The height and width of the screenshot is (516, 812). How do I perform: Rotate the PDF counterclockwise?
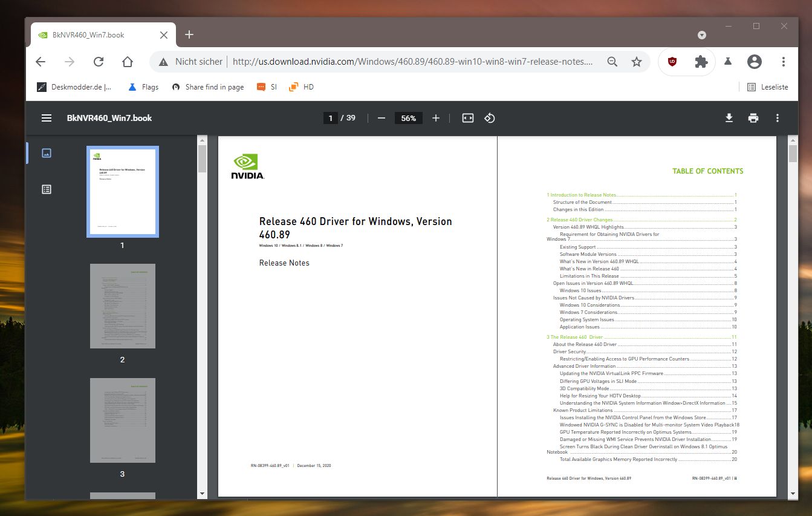[490, 118]
